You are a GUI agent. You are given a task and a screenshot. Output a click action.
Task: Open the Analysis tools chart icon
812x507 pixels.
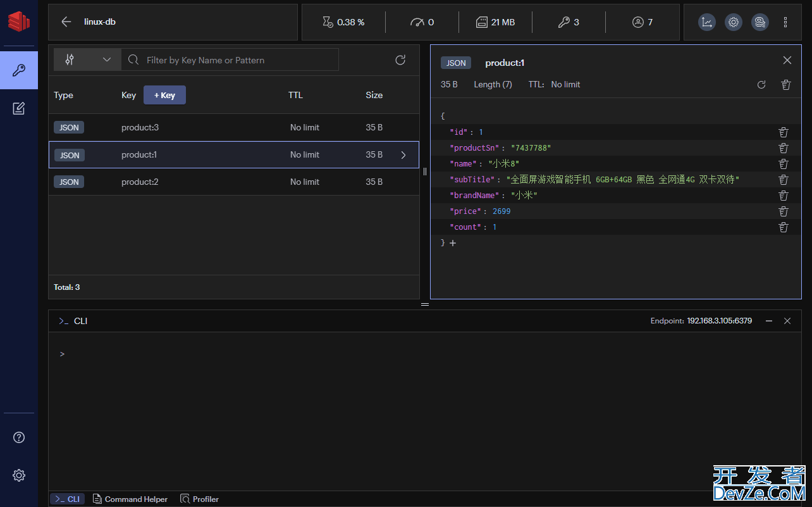point(707,22)
